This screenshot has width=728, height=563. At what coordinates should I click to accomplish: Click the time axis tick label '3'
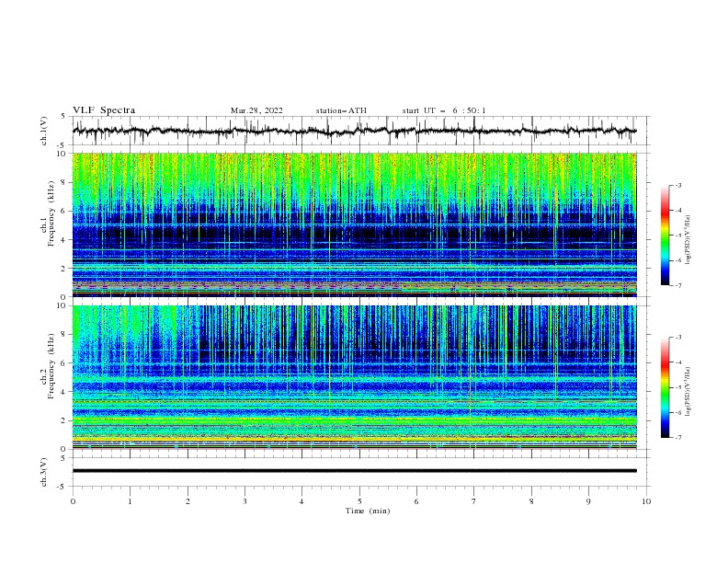245,501
